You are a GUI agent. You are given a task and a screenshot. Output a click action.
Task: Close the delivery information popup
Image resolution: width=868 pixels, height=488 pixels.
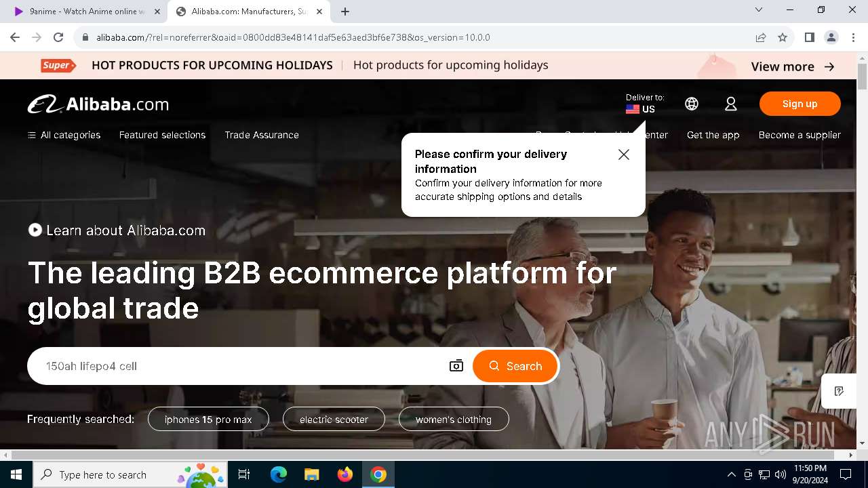coord(624,155)
